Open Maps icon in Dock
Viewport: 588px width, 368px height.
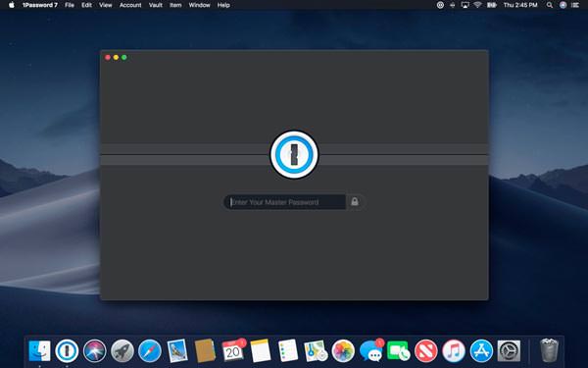316,350
